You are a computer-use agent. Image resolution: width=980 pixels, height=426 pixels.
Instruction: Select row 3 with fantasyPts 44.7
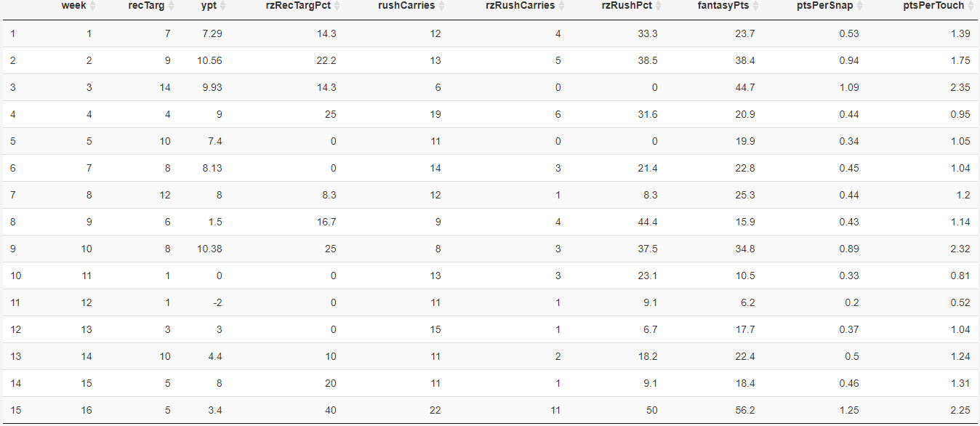pos(490,87)
